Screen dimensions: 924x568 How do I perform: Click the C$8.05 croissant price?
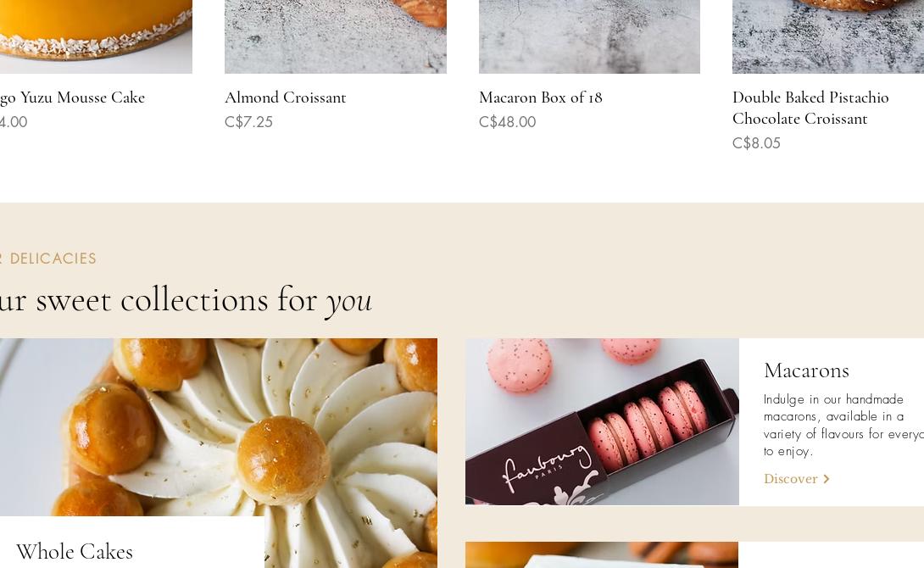[x=756, y=143]
